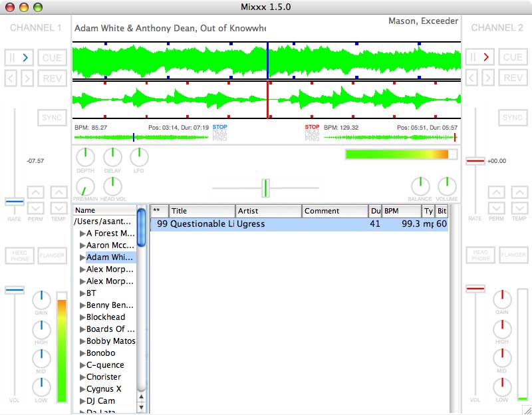
Task: Click Channel 1 PERM up arrow
Action: (36, 192)
